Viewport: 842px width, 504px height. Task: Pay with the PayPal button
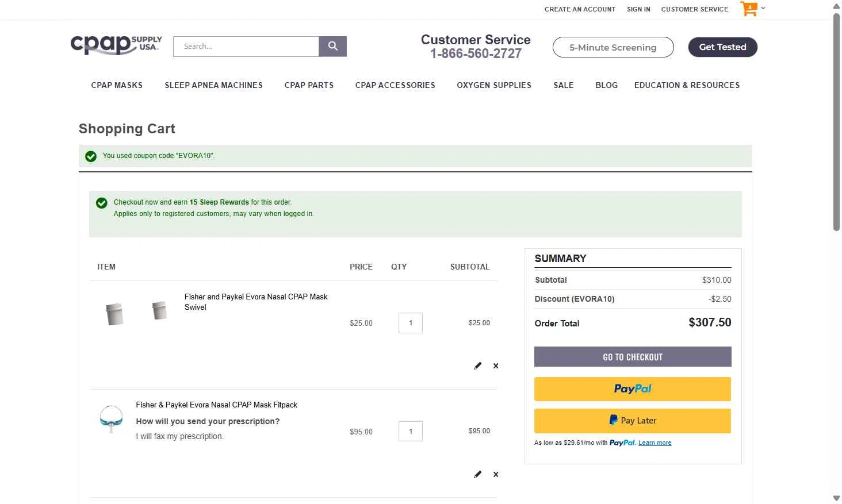(x=633, y=389)
